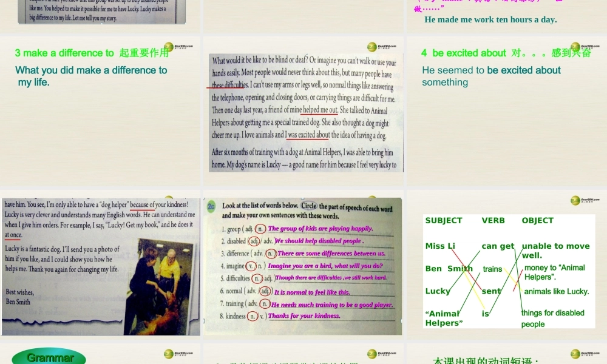Click the sentence "He made me work ten hours a day."
Screen dimensions: 607x364
pos(490,19)
